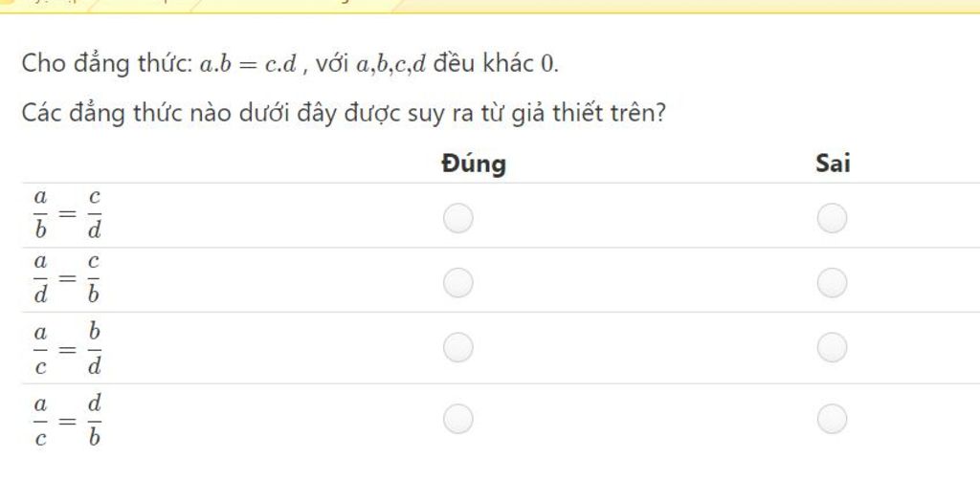Click the Đúng column header
This screenshot has height=480, width=980.
coord(474,164)
